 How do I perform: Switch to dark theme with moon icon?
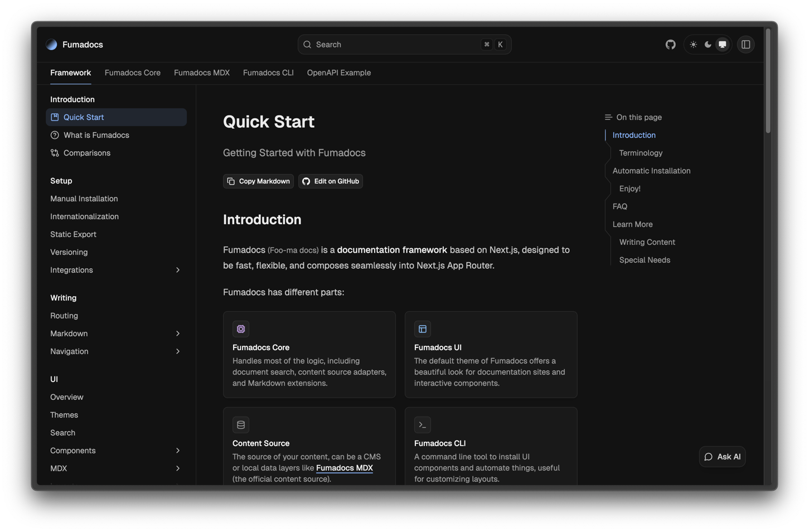(x=708, y=45)
